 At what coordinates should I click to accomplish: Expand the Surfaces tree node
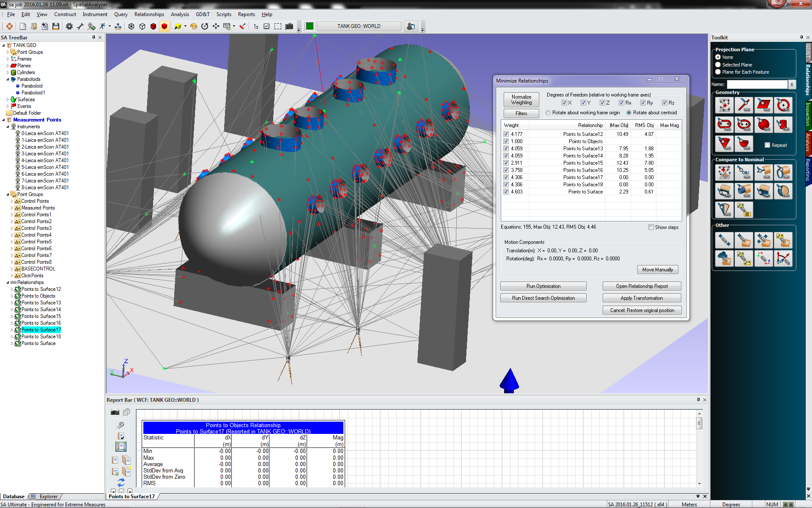click(x=8, y=99)
